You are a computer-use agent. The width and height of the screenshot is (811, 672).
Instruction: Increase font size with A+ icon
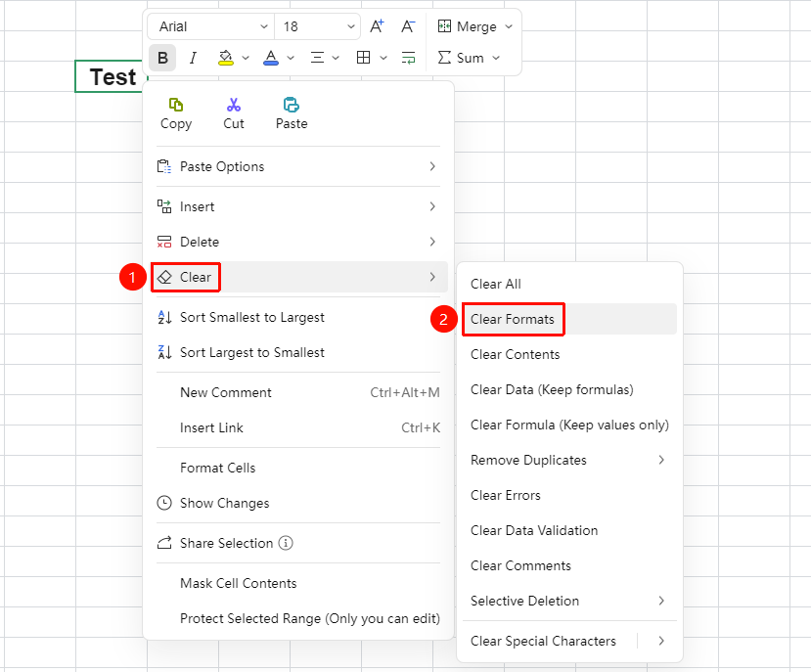point(377,25)
